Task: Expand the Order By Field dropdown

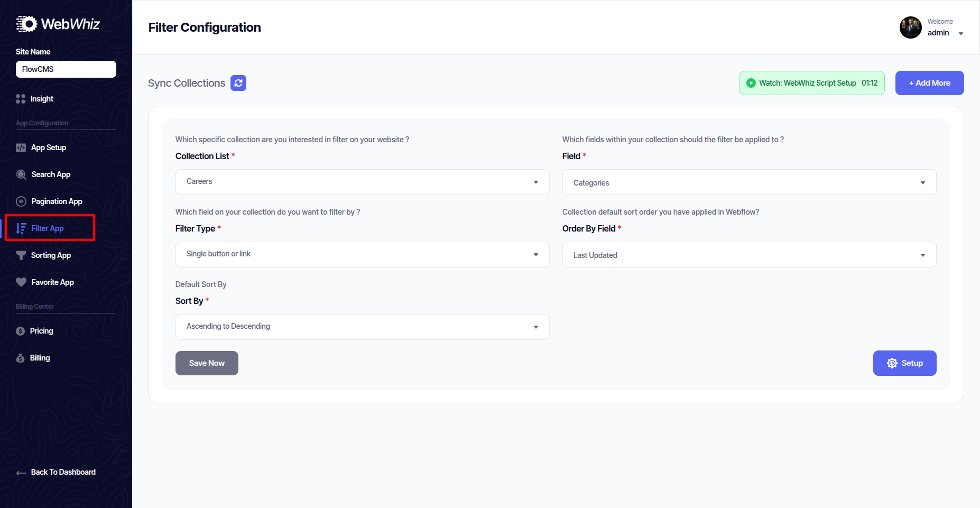Action: [749, 255]
